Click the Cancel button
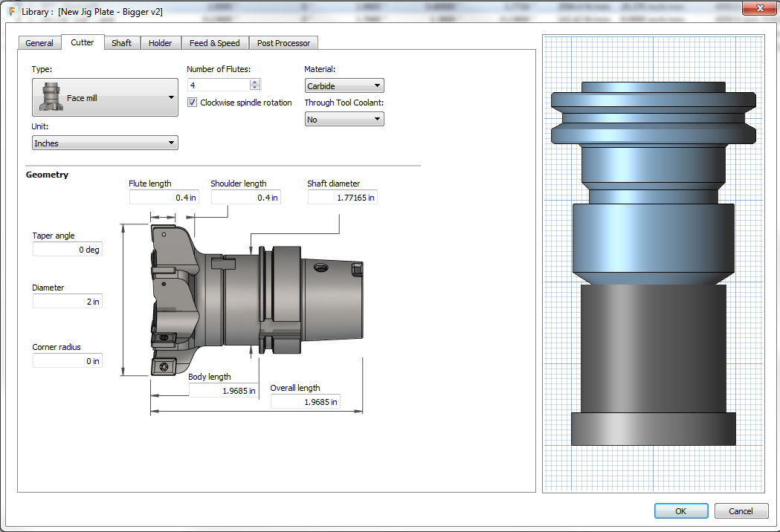780x532 pixels. tap(741, 510)
